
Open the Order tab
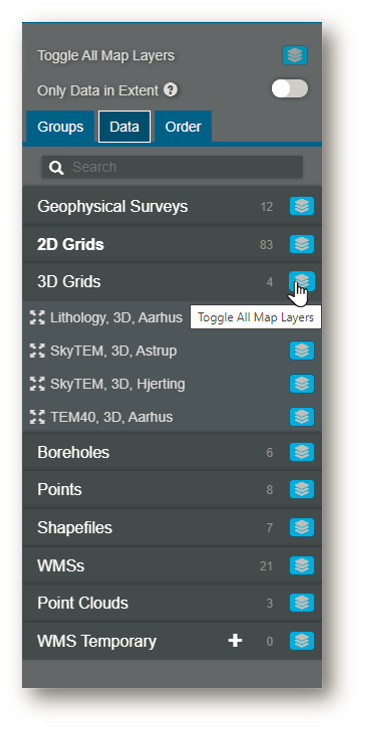(x=183, y=127)
